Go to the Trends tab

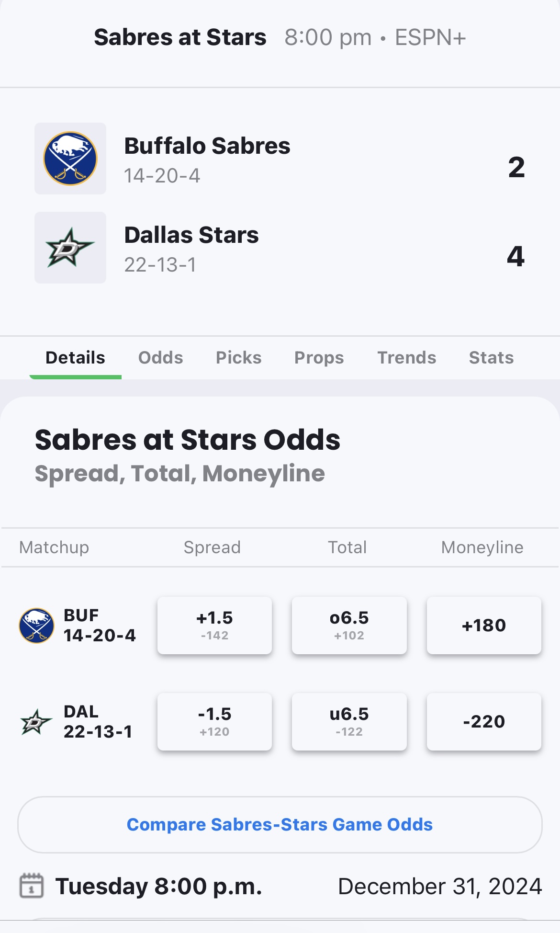(407, 358)
